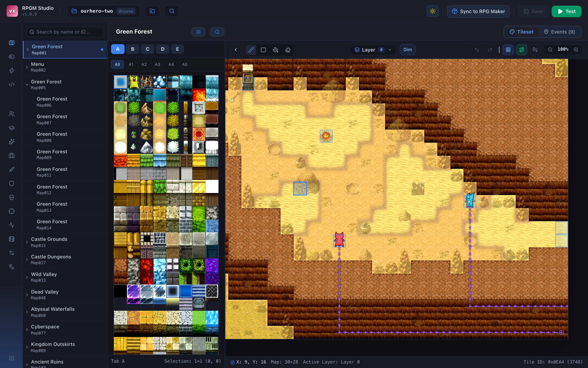Viewport: 588px width, 368px height.
Task: Switch to tileset tab B
Action: pos(133,49)
